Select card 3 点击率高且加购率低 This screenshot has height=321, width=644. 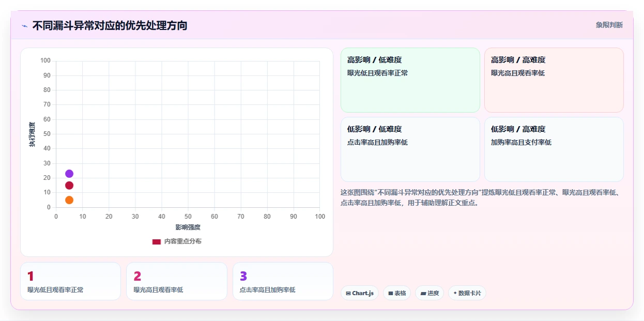[x=283, y=281]
